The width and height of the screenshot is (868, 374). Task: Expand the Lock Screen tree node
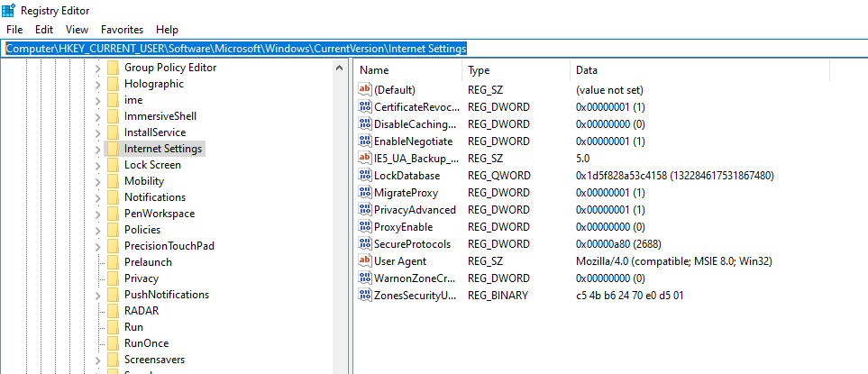pos(97,165)
